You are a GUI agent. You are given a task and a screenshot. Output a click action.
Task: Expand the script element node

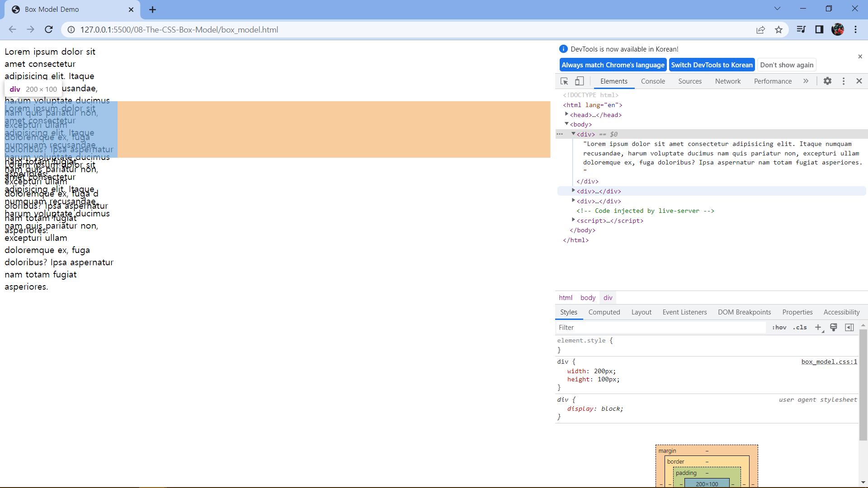pyautogui.click(x=573, y=221)
